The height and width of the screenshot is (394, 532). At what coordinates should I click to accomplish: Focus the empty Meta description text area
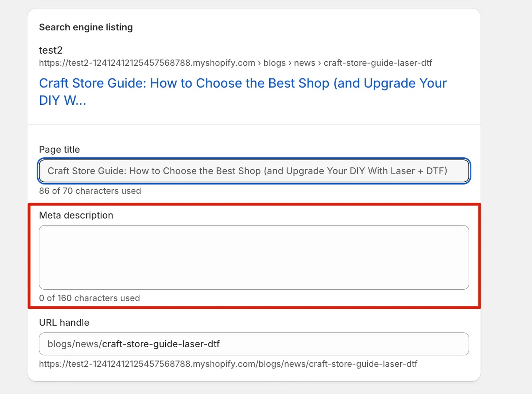(x=254, y=257)
